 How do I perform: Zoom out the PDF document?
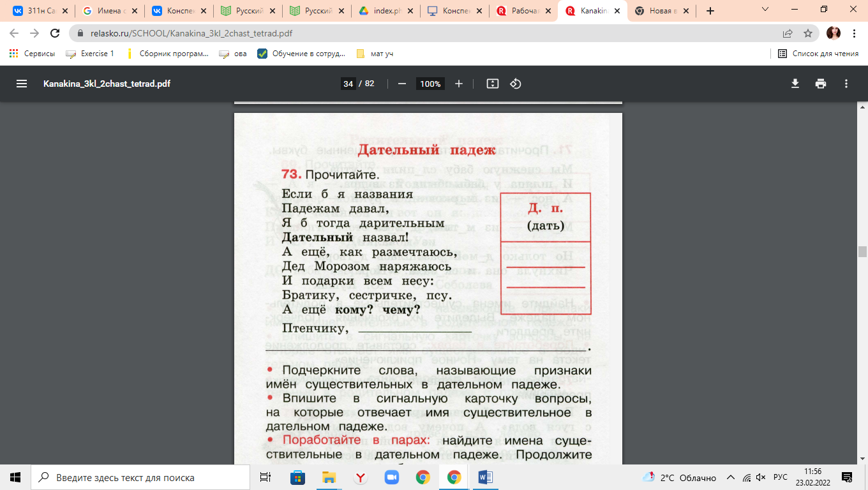click(402, 84)
